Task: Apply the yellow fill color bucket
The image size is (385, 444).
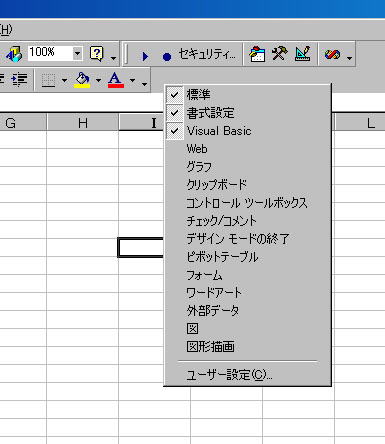Action: pos(82,80)
